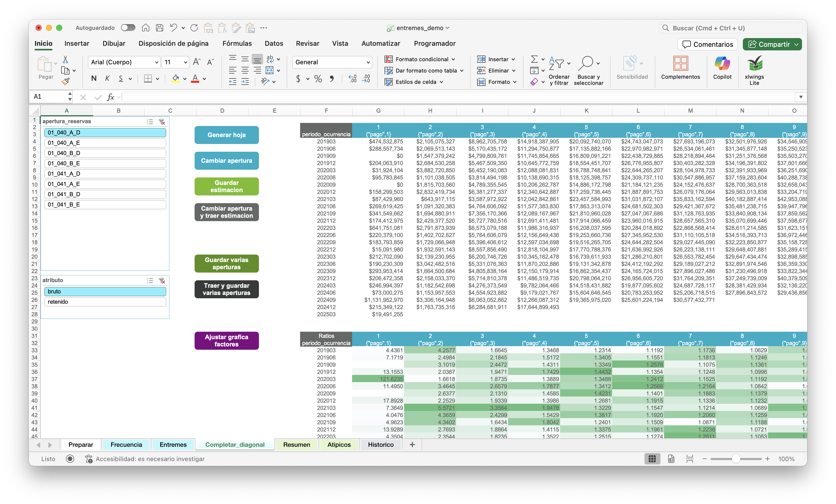Center-align text horizontally
The width and height of the screenshot is (836, 504).
click(x=245, y=70)
